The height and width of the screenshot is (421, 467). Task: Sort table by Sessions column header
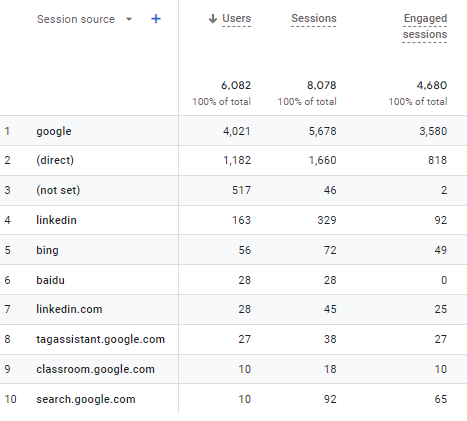pyautogui.click(x=314, y=18)
